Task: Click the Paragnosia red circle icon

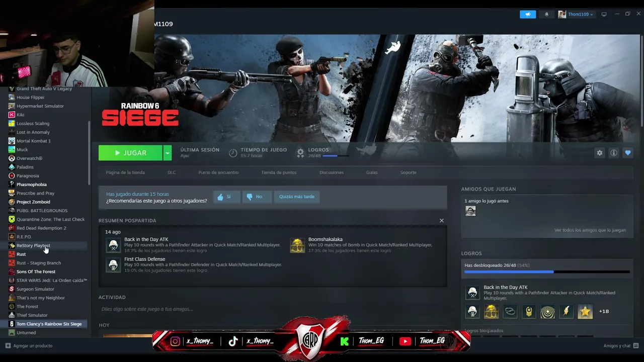Action: [x=12, y=175]
